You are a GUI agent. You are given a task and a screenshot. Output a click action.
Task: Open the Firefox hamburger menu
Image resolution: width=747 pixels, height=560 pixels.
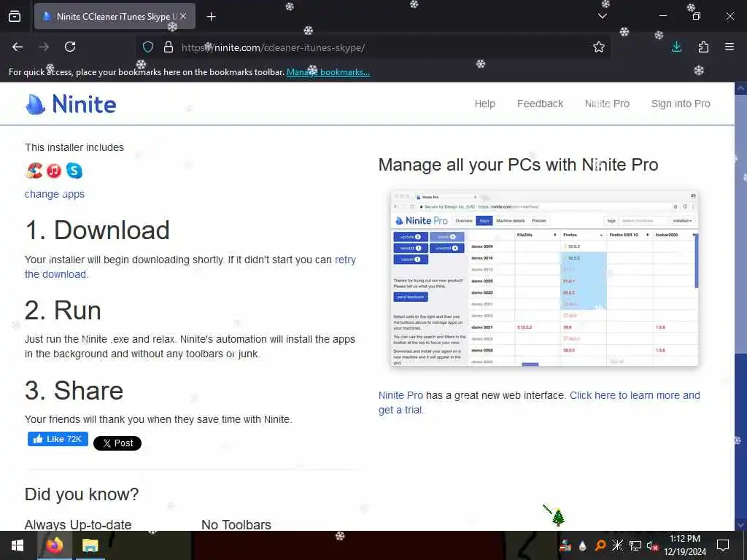pyautogui.click(x=729, y=47)
